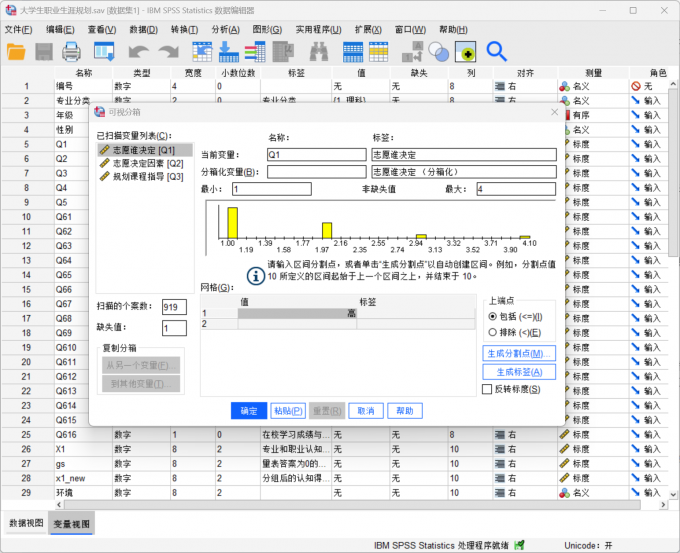Viewport: 680px width, 553px height.
Task: Click the 取消 button in dialog
Action: 366,411
